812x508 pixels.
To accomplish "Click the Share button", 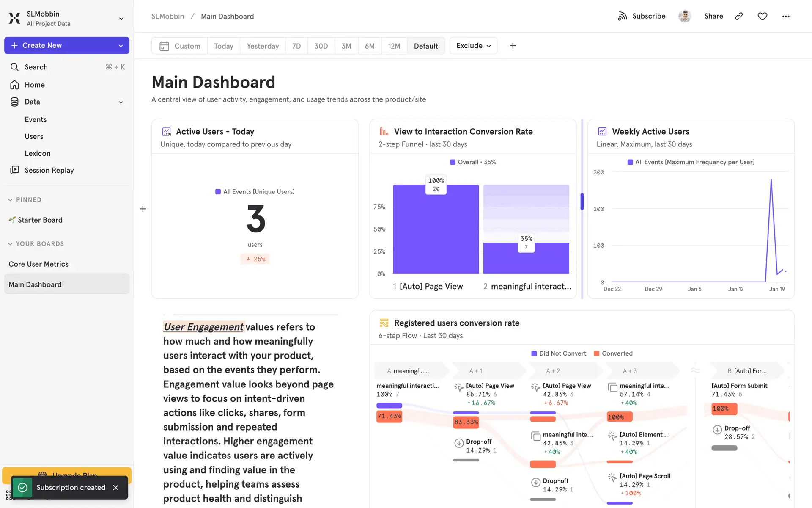I will pos(713,16).
